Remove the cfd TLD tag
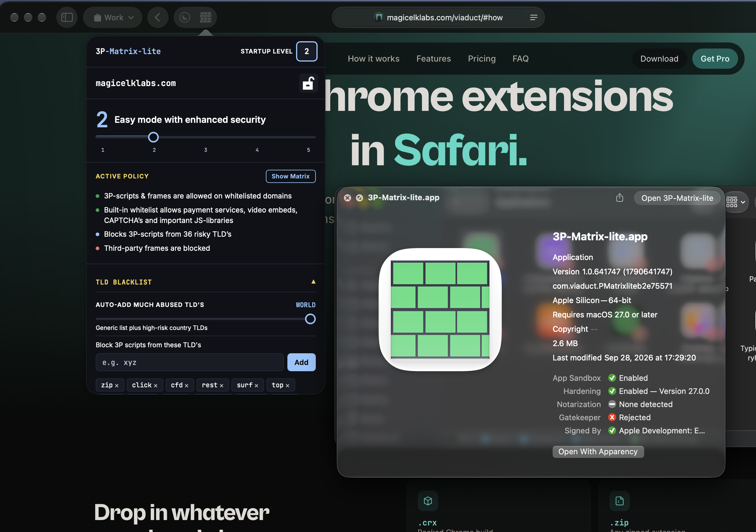This screenshot has width=756, height=532. click(x=186, y=386)
